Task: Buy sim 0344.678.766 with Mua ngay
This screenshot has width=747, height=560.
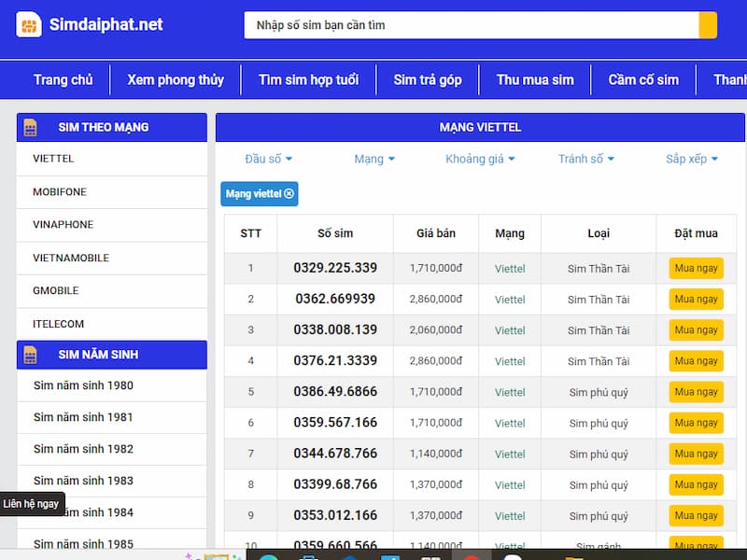Action: tap(696, 454)
